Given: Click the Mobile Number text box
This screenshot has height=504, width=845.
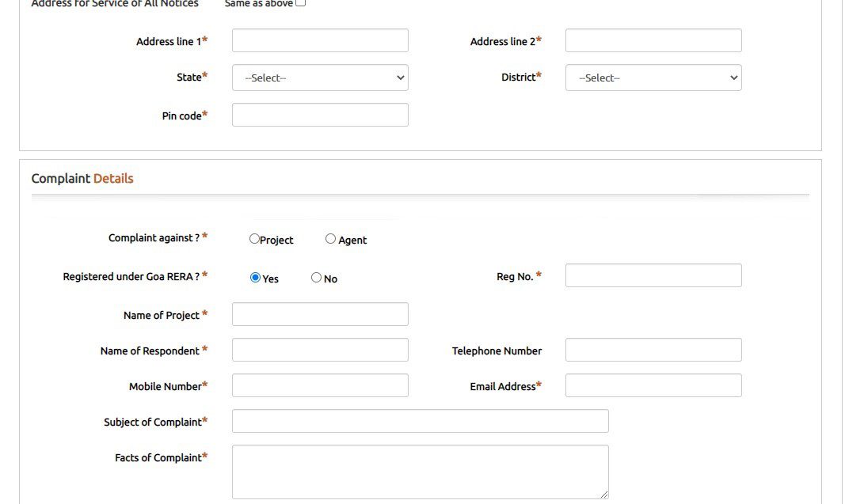Looking at the screenshot, I should click(320, 385).
